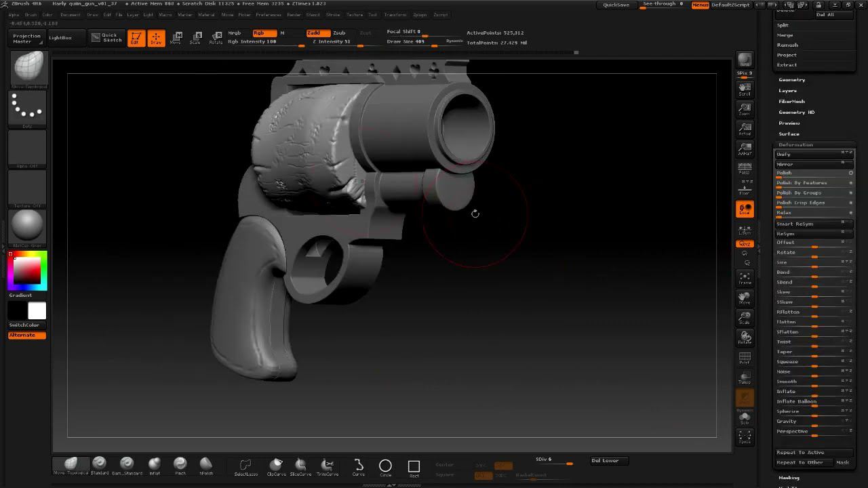Open the Preferences menu

(269, 15)
